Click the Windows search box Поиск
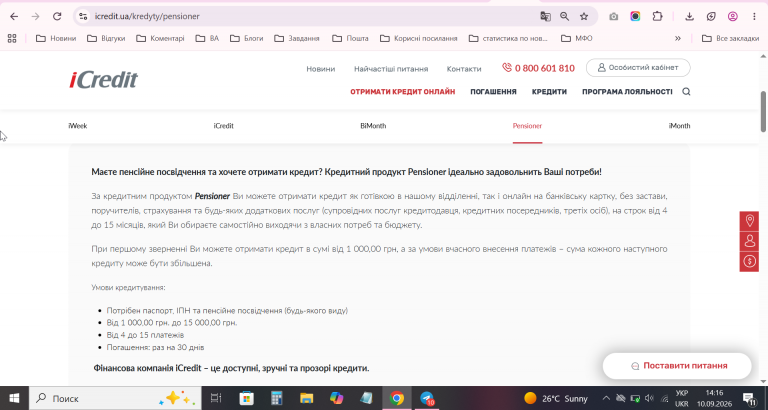Screen dimensions: 768x410 pos(115,398)
